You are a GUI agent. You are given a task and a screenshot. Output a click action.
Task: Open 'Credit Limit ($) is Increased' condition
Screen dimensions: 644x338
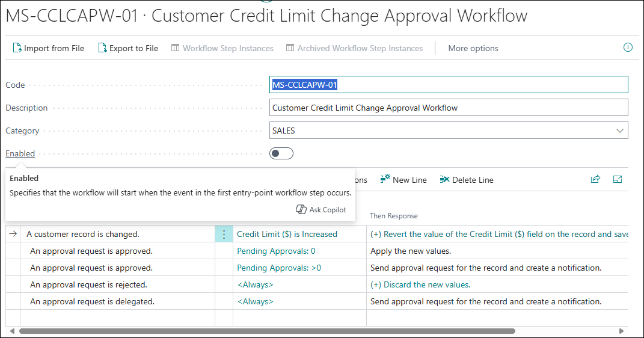click(x=287, y=234)
